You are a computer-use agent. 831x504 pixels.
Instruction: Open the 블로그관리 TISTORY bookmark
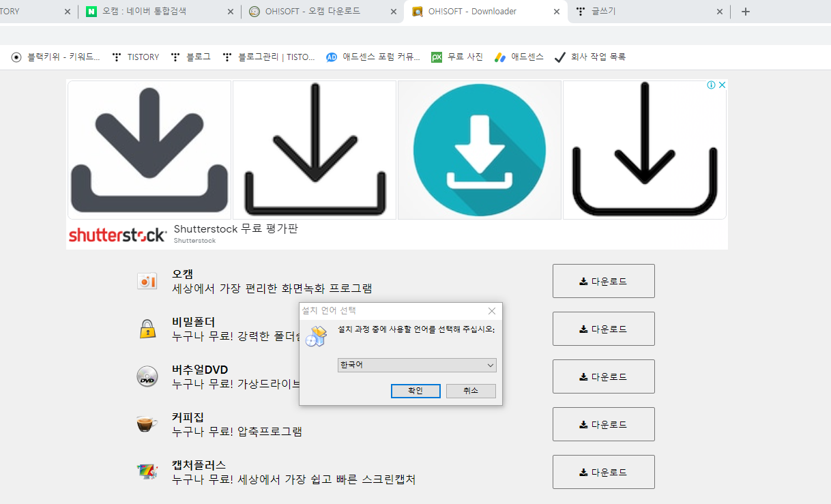coord(269,57)
